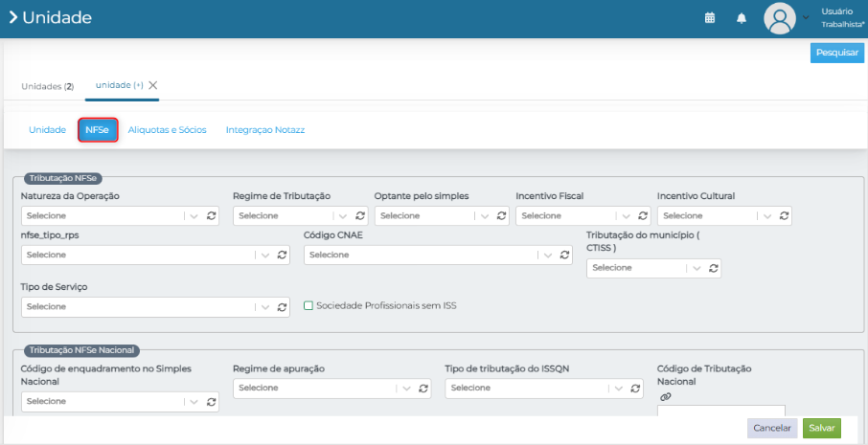Image resolution: width=868 pixels, height=445 pixels.
Task: Refresh Código CNAE options
Action: [564, 255]
